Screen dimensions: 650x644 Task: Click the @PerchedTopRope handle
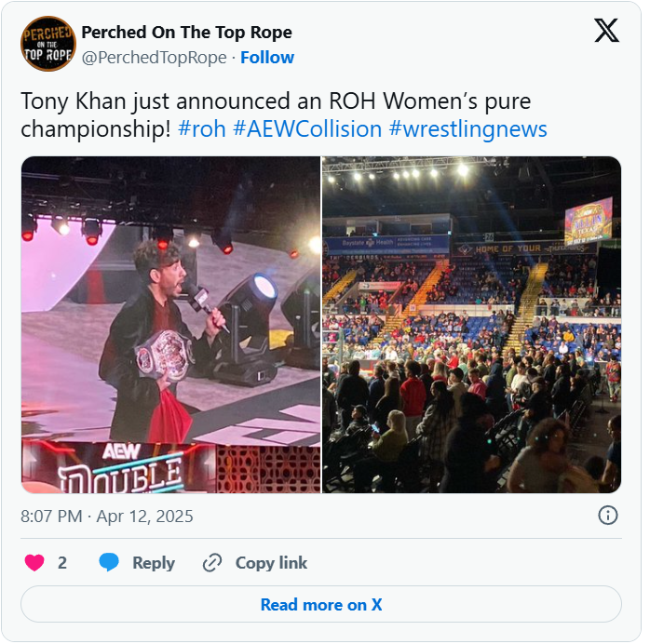point(155,58)
